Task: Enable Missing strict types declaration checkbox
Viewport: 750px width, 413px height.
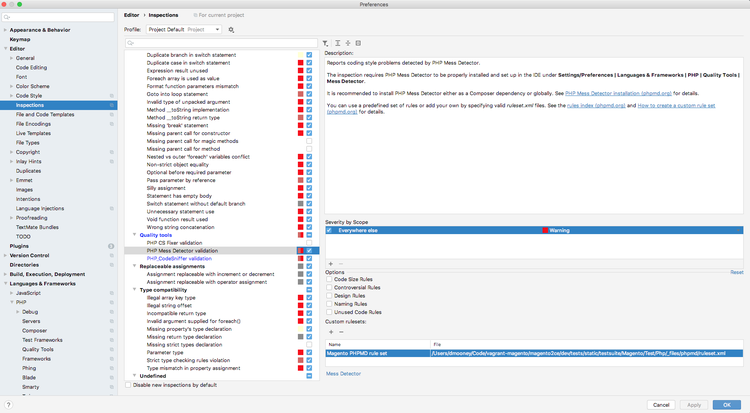Action: click(309, 345)
